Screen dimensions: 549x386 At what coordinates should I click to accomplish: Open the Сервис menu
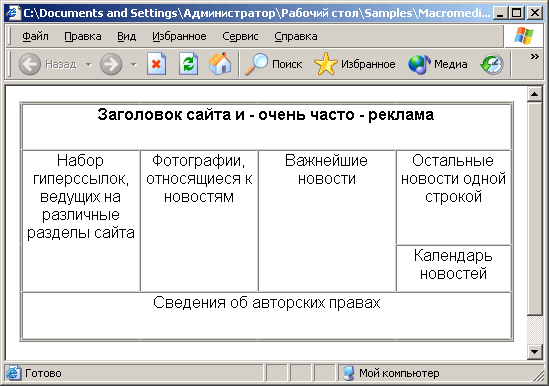click(x=240, y=36)
